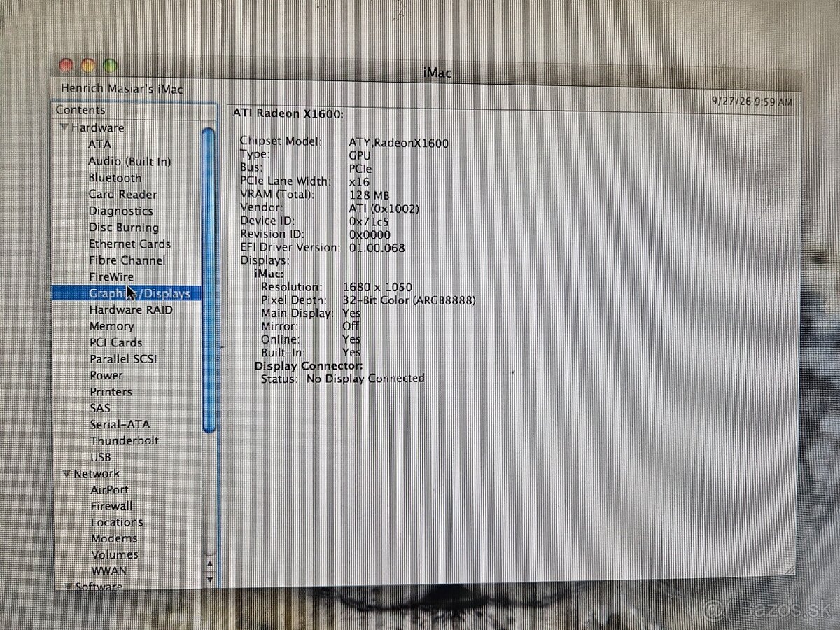
Task: Open the FireWire section
Action: [x=111, y=276]
